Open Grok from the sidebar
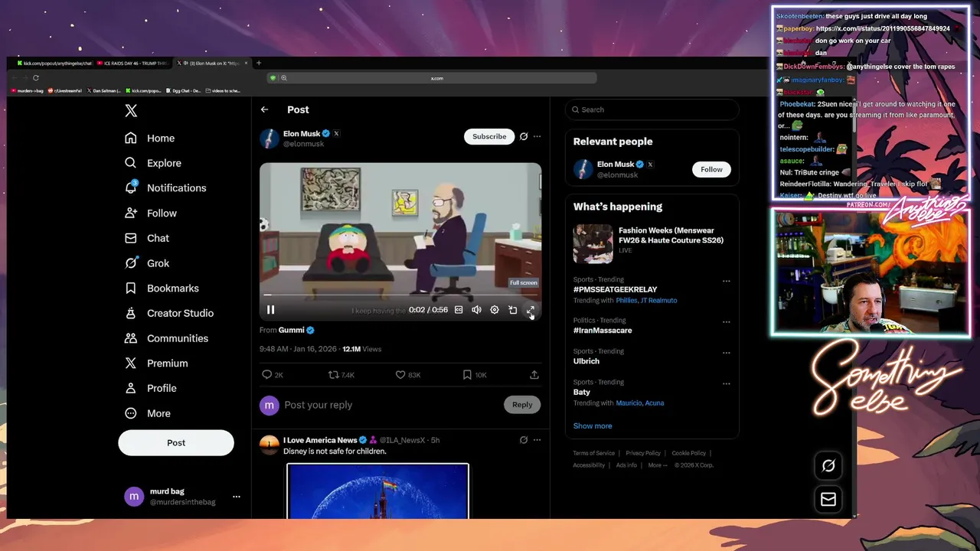The width and height of the screenshot is (980, 551). tap(147, 263)
